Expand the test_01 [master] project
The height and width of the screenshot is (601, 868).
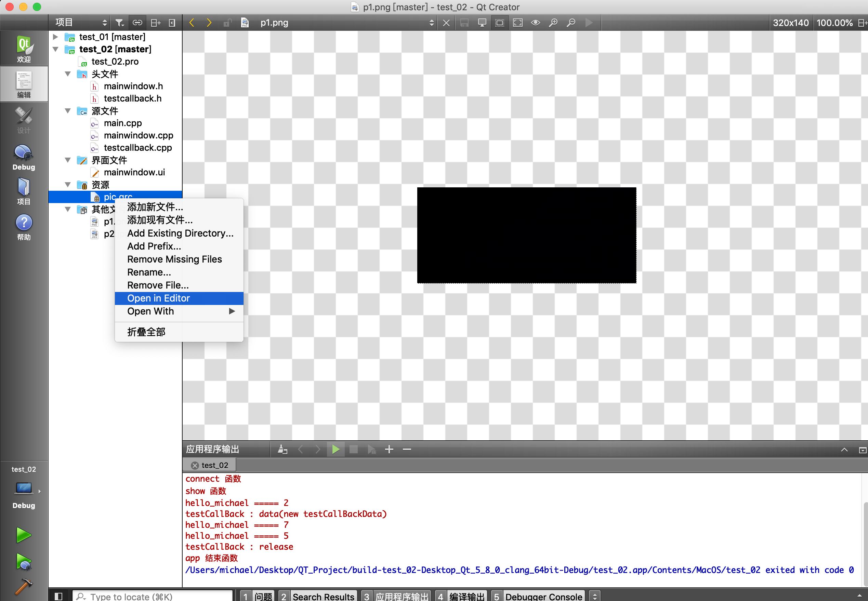(55, 37)
